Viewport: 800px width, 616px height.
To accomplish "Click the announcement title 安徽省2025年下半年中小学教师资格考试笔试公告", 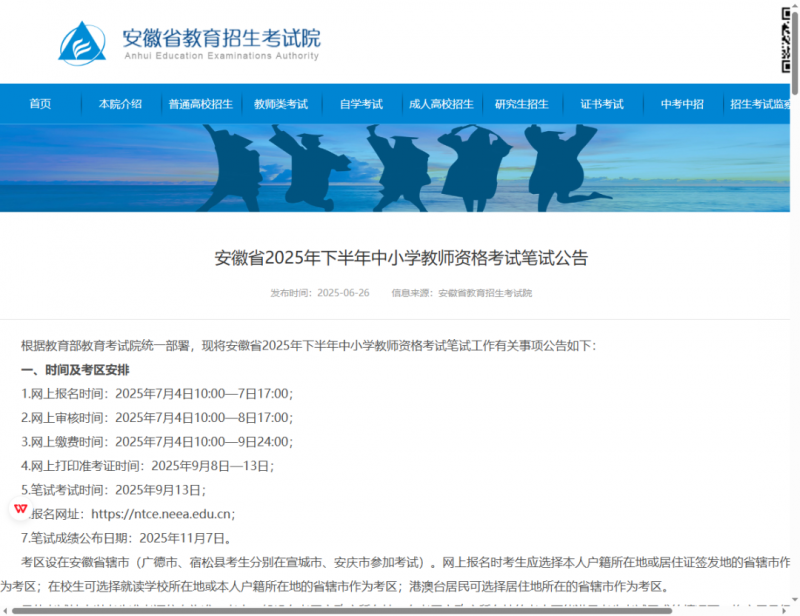I will (x=401, y=258).
